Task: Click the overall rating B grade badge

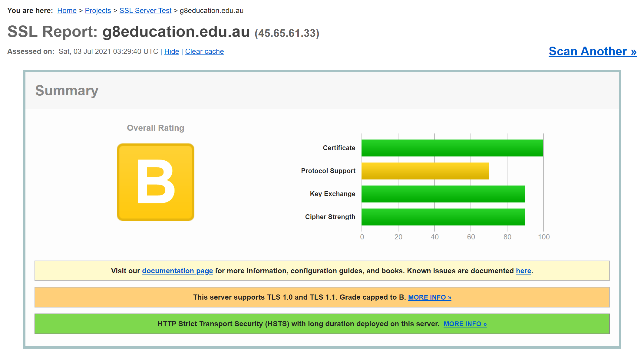Action: tap(156, 182)
